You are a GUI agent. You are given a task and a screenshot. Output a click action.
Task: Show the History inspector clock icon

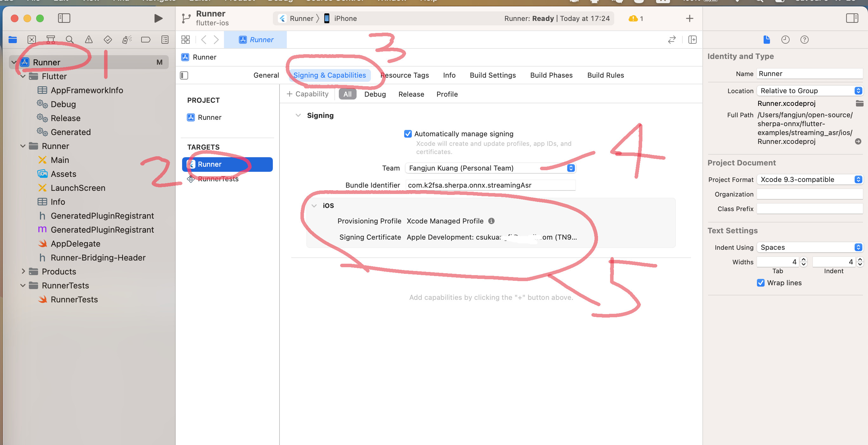click(x=785, y=40)
